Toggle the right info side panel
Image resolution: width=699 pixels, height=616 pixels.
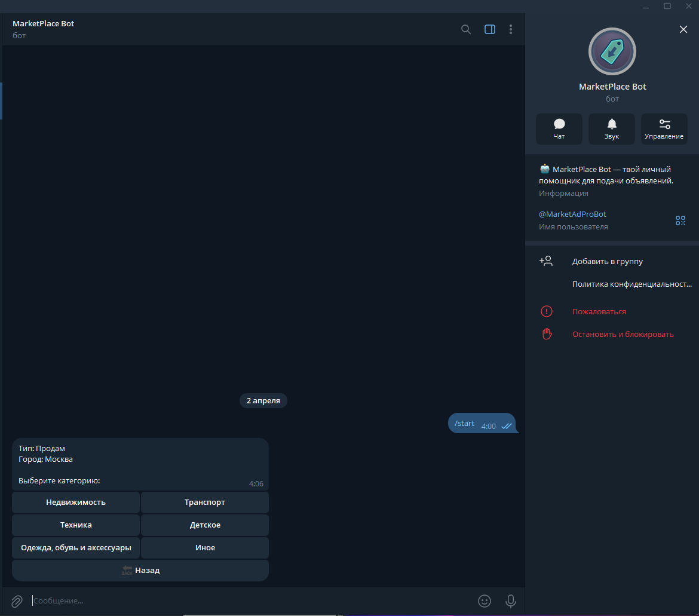coord(489,29)
